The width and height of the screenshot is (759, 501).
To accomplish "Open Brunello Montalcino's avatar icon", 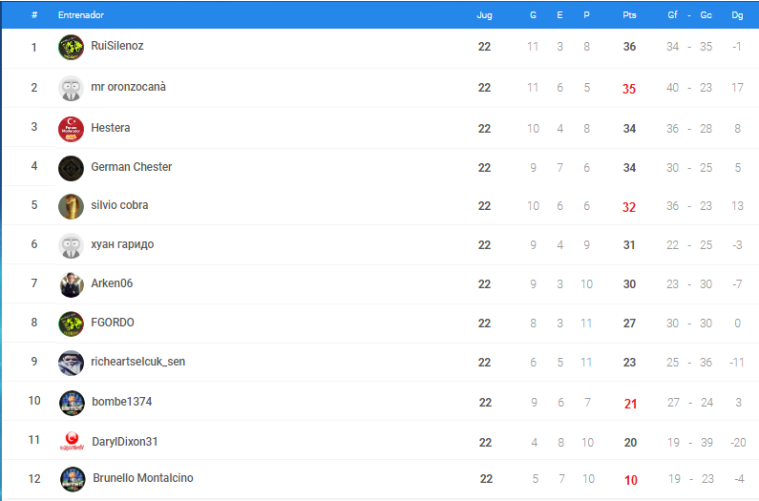I will coord(73,479).
